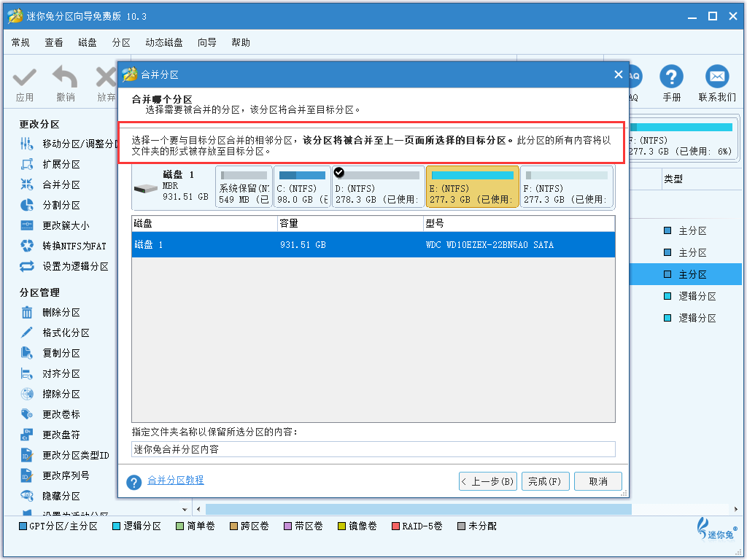Image resolution: width=747 pixels, height=560 pixels.
Task: Click the horizontal scrollbar thumb at bottom
Action: (x=418, y=509)
